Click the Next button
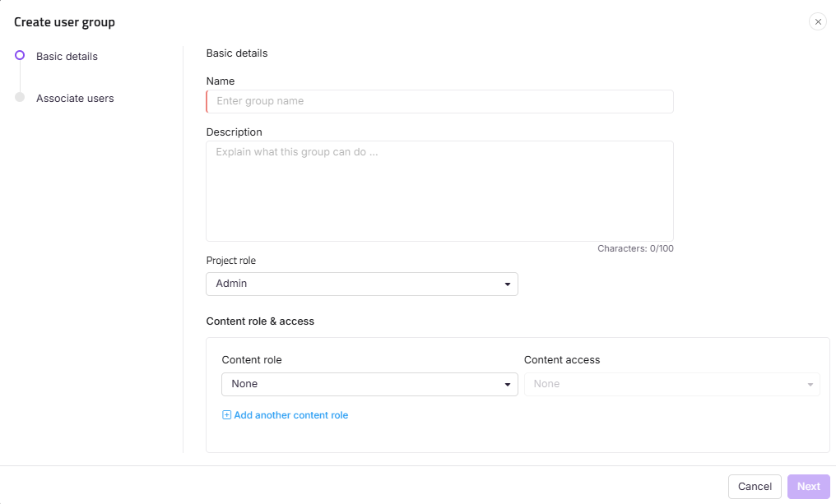This screenshot has width=836, height=504. [807, 486]
